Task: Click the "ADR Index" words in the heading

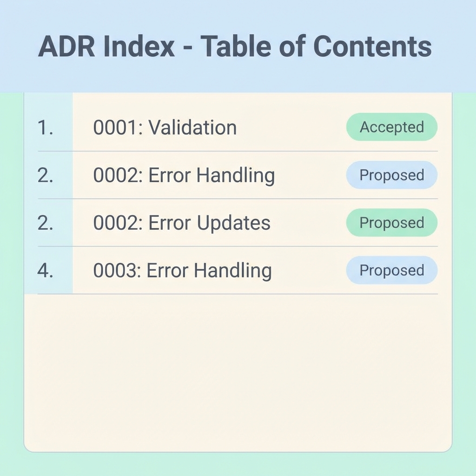Action: (106, 46)
